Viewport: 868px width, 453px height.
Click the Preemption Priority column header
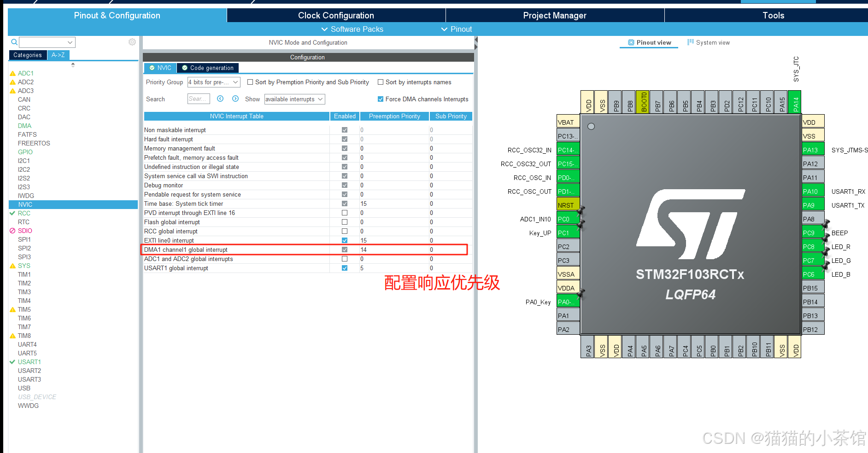(x=394, y=116)
